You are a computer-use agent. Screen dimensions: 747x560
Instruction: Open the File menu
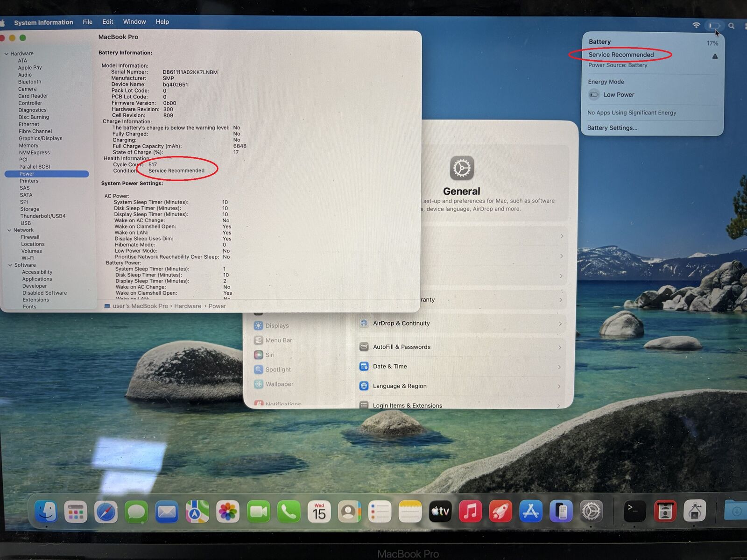(87, 22)
